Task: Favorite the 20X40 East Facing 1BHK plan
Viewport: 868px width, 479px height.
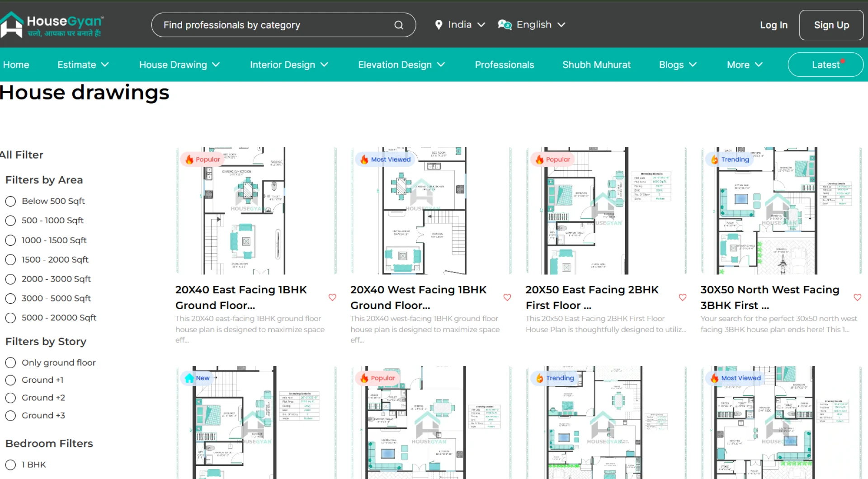Action: point(332,297)
